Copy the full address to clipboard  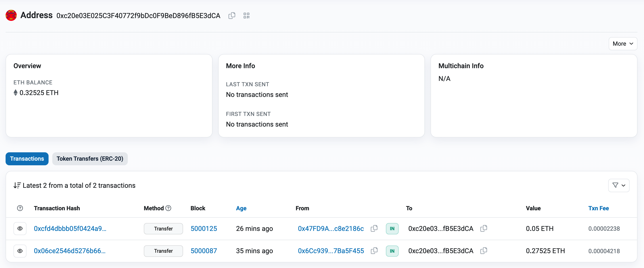click(232, 16)
